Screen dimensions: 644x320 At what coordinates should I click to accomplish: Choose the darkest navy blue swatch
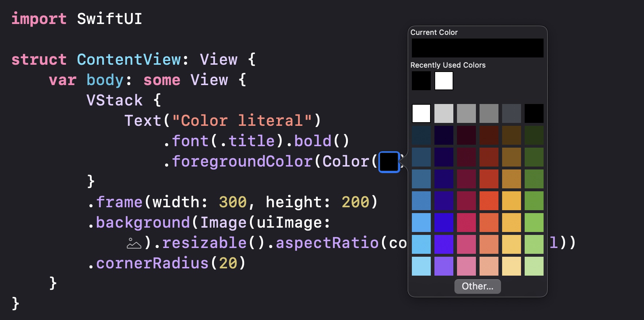(421, 135)
